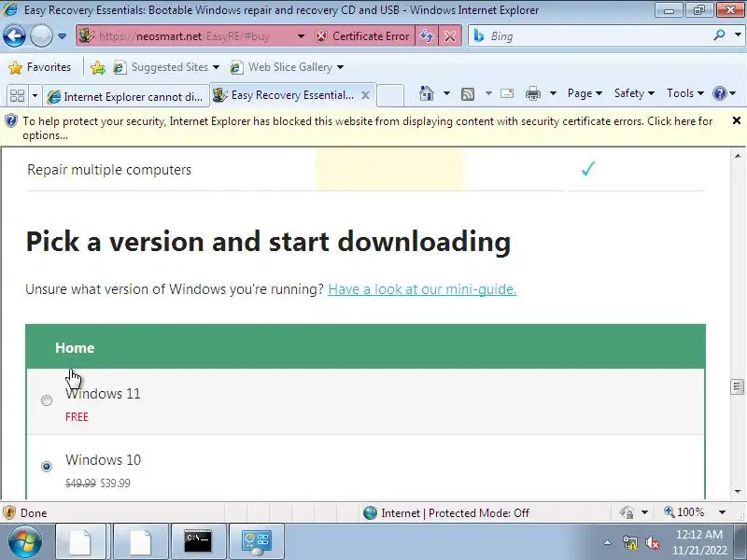Open the recent pages dropdown arrow
The image size is (747, 560).
click(x=62, y=36)
